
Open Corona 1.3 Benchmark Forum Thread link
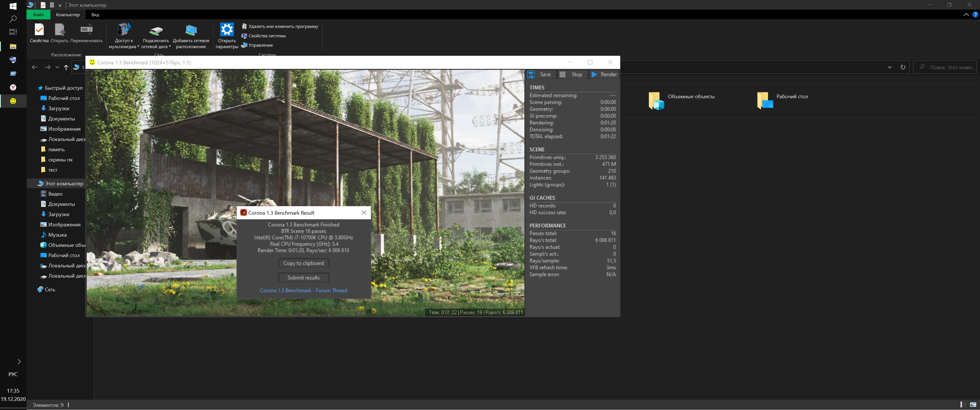point(303,291)
